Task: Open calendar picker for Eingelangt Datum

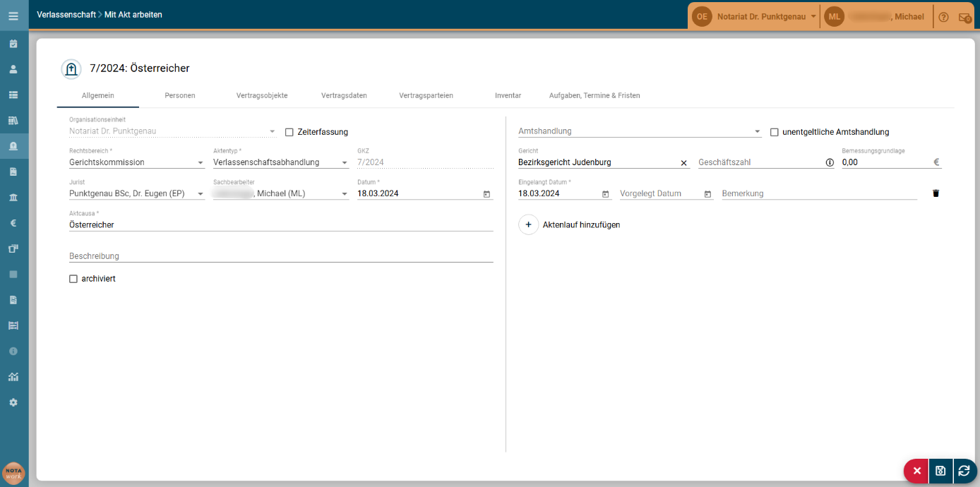Action: [605, 193]
